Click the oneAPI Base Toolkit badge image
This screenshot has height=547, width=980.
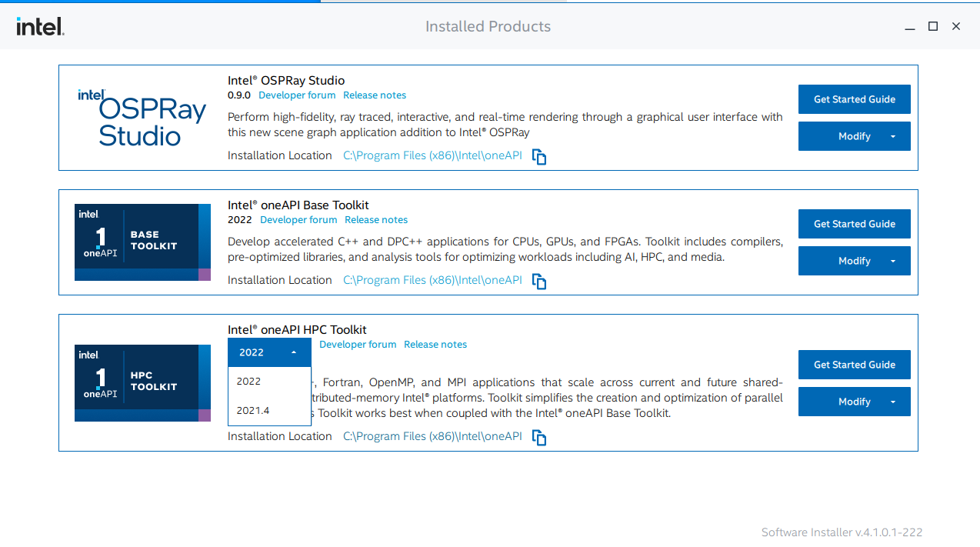[142, 241]
